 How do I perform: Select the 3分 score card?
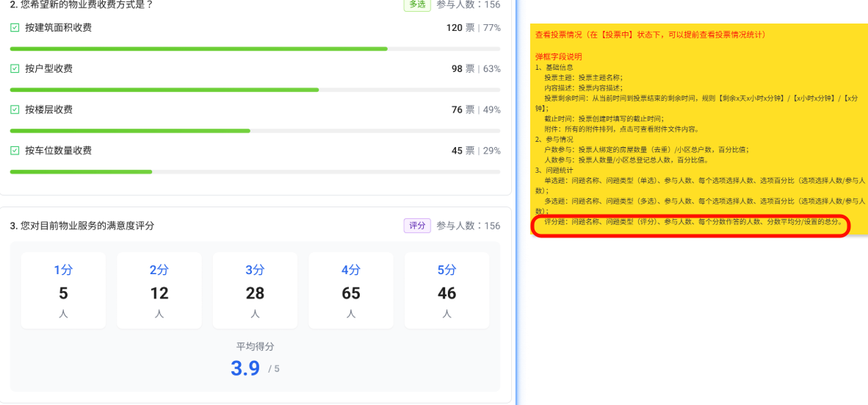(x=255, y=290)
